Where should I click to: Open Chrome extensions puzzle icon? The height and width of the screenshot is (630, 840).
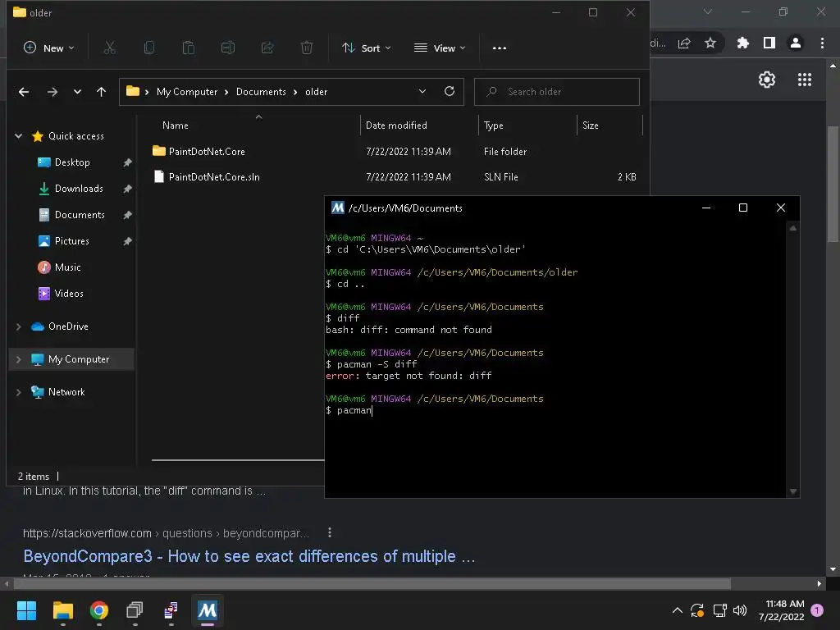[743, 43]
